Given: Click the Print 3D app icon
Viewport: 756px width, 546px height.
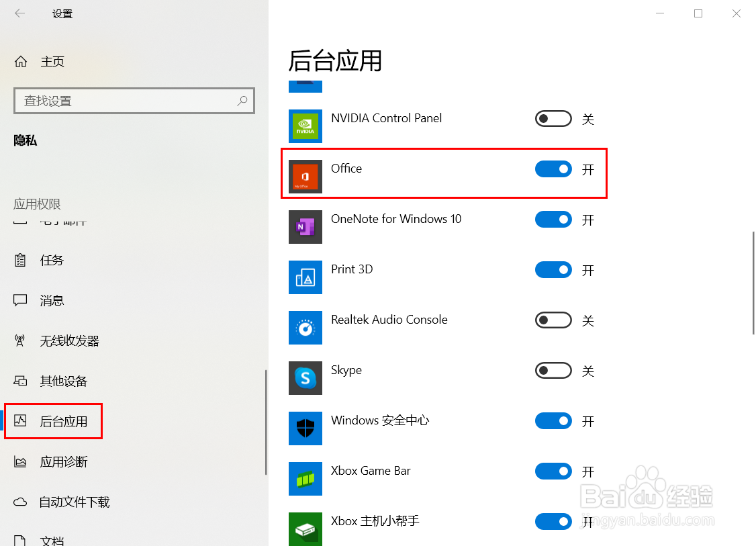Looking at the screenshot, I should (x=305, y=277).
